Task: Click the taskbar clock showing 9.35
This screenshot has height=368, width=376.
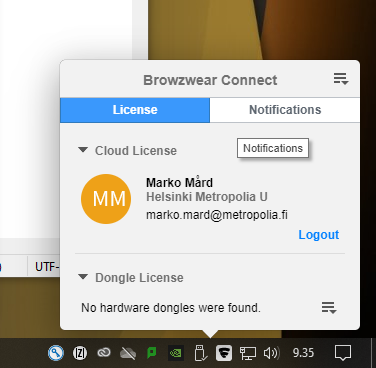Action: pos(303,353)
